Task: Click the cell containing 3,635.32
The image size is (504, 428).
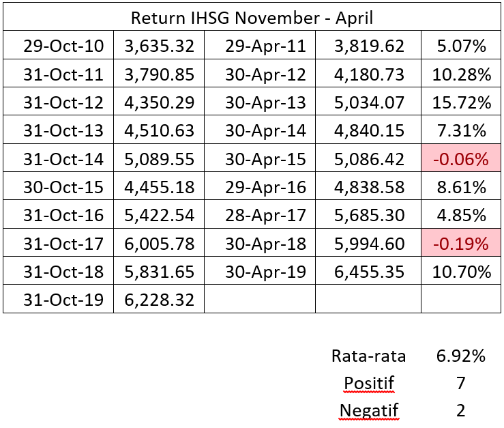Action: click(x=159, y=46)
